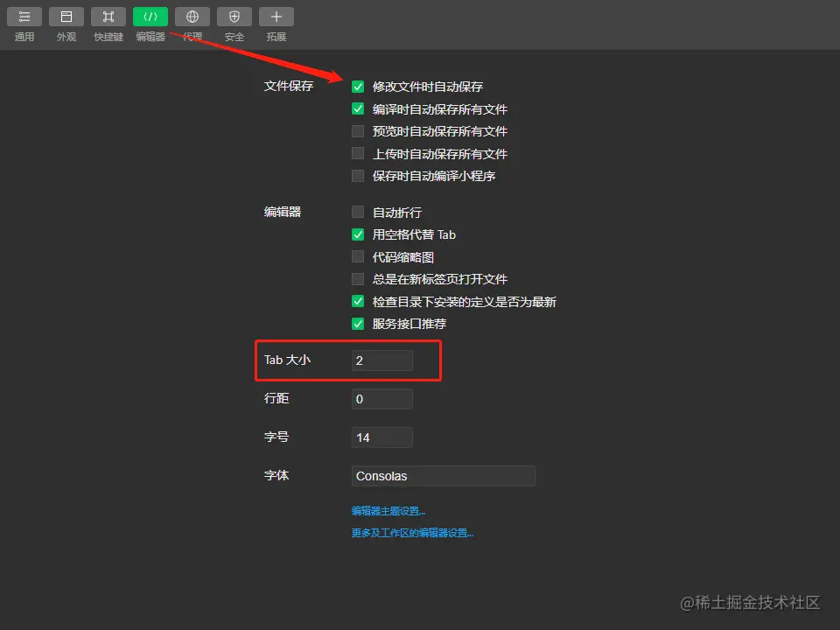Uncheck 编译时自动保存所有文件 checkbox
Viewport: 840px width, 630px height.
[x=358, y=109]
